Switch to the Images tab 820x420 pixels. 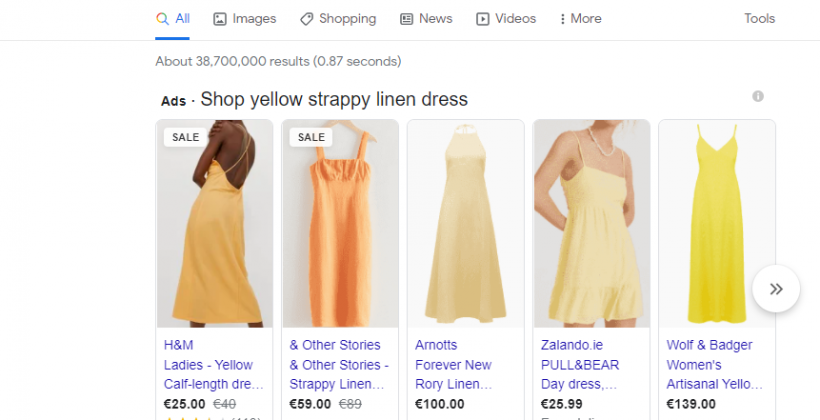point(244,19)
